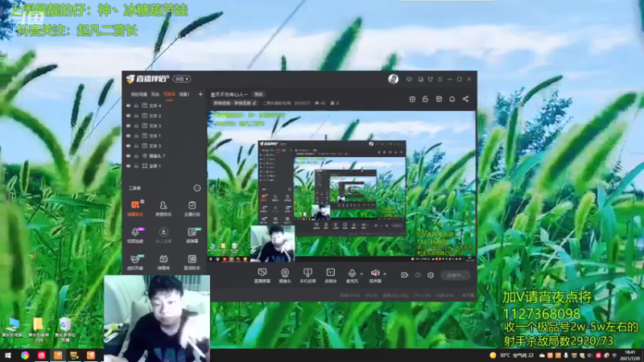Image resolution: width=644 pixels, height=362 pixels.
Task: Click the FPS:30 status readout
Action: point(371,295)
